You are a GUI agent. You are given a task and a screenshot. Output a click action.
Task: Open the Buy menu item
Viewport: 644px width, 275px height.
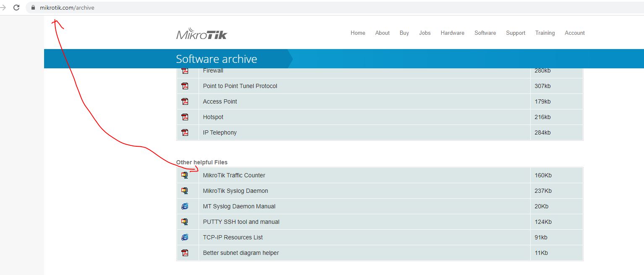coord(404,33)
